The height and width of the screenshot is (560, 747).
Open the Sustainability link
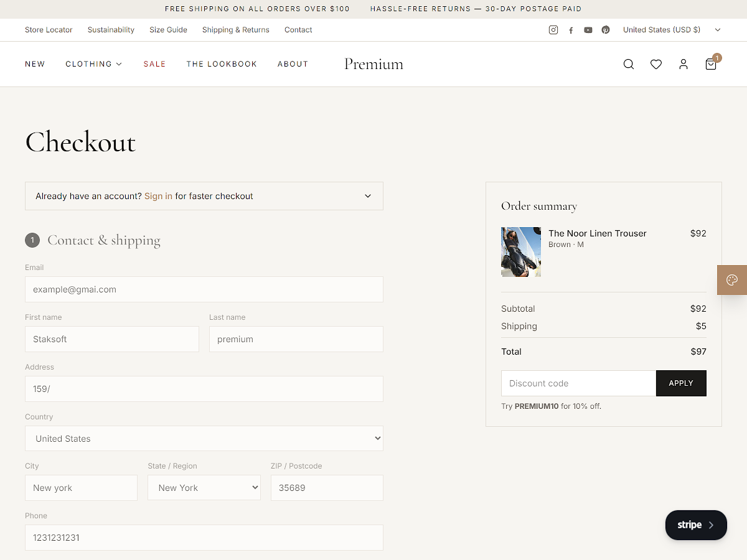click(111, 30)
